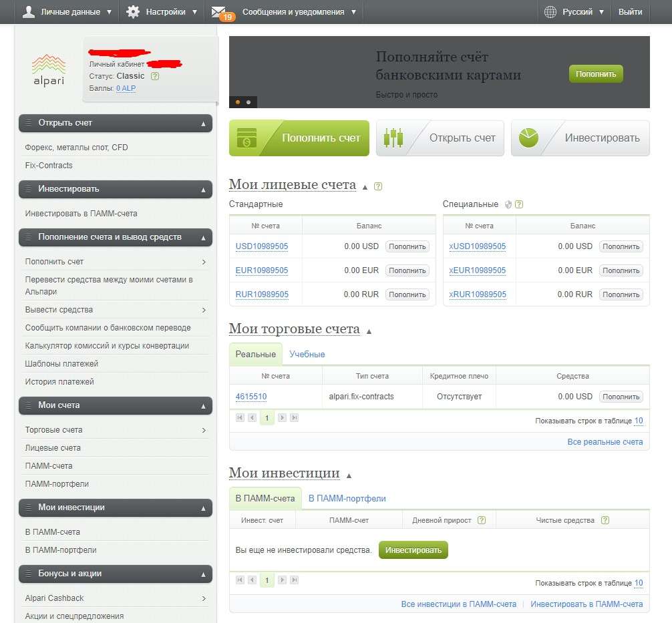Open Русский language dropdown
The height and width of the screenshot is (623, 672).
pos(574,11)
